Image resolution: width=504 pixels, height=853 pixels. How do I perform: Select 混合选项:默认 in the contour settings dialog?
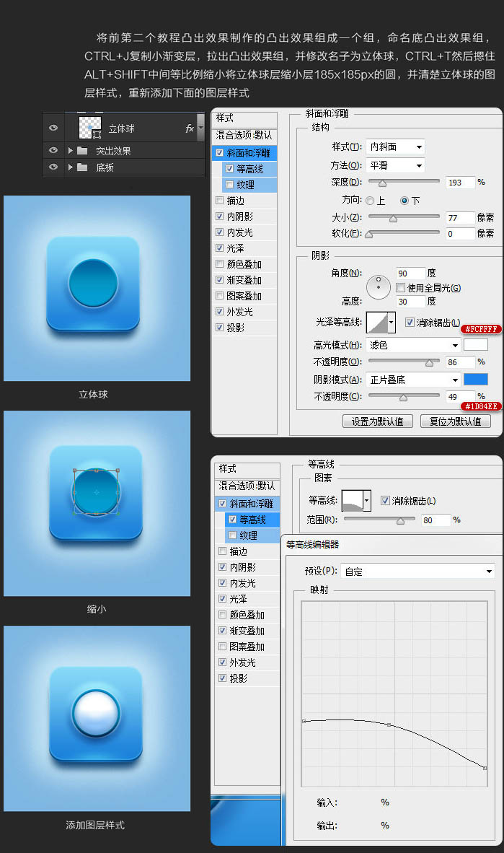click(x=247, y=486)
